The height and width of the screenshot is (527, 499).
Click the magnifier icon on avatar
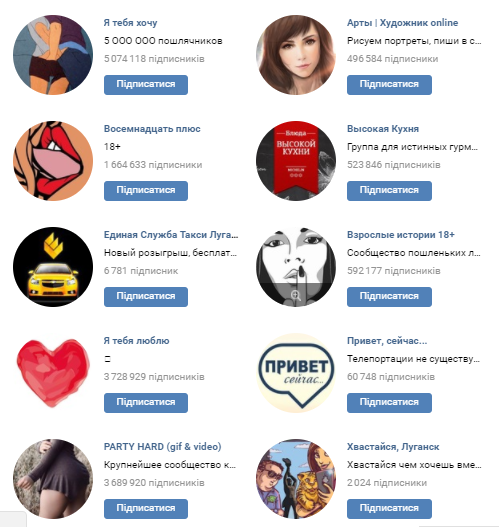(296, 295)
